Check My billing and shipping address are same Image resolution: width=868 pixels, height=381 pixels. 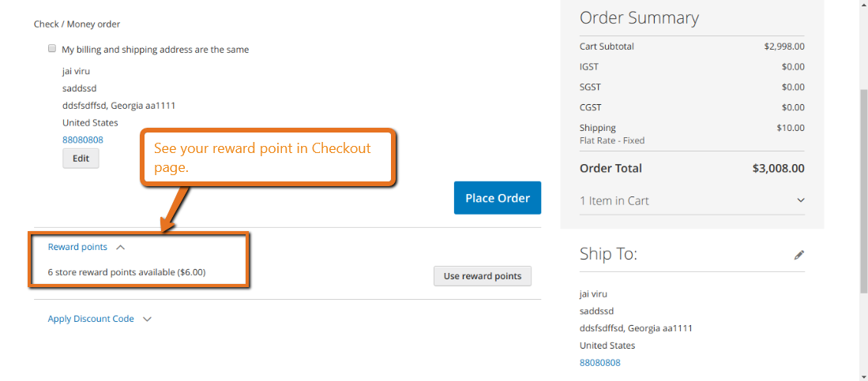(52, 49)
